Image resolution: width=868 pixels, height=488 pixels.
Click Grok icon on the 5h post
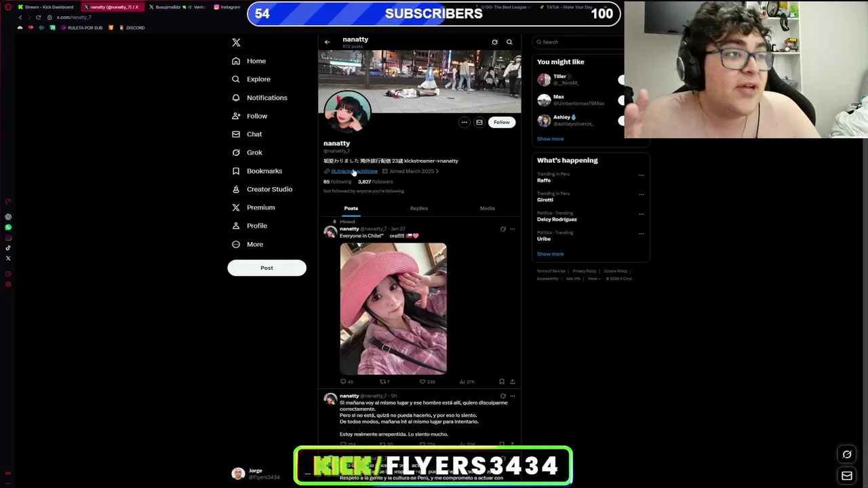coord(502,396)
